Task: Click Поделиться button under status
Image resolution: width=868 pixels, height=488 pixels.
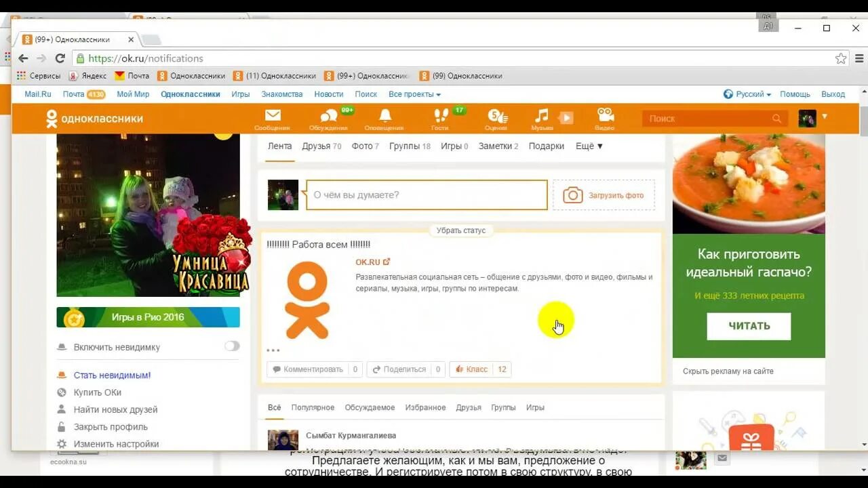Action: click(406, 369)
